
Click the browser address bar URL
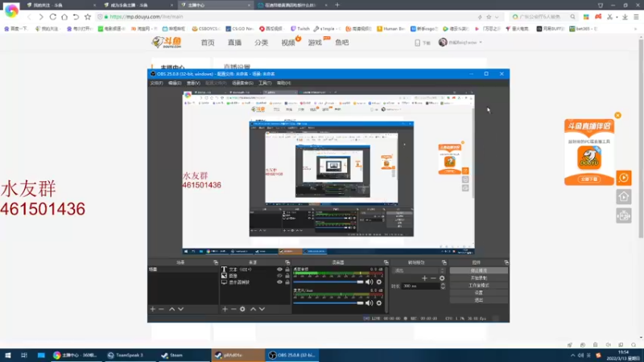(x=147, y=17)
